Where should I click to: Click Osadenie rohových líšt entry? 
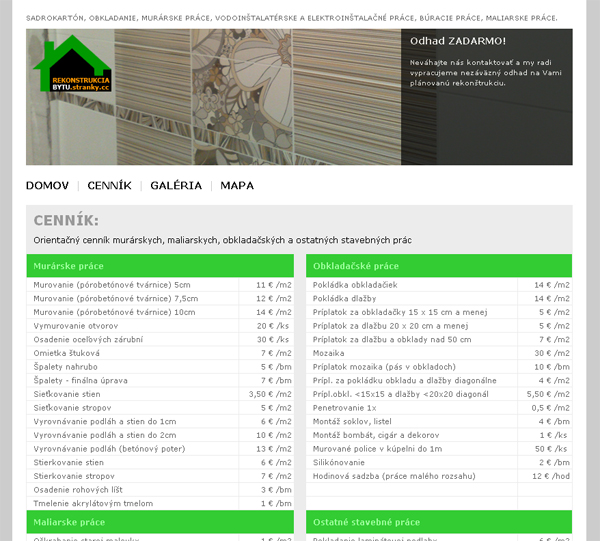pyautogui.click(x=160, y=490)
